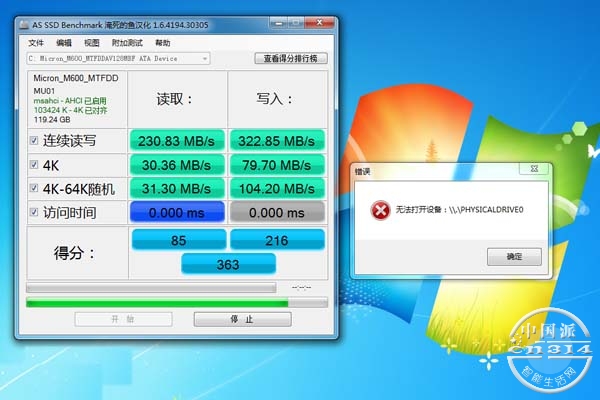The height and width of the screenshot is (400, 600).
Task: Click 4K read value 30.36 MB/s
Action: pyautogui.click(x=177, y=165)
